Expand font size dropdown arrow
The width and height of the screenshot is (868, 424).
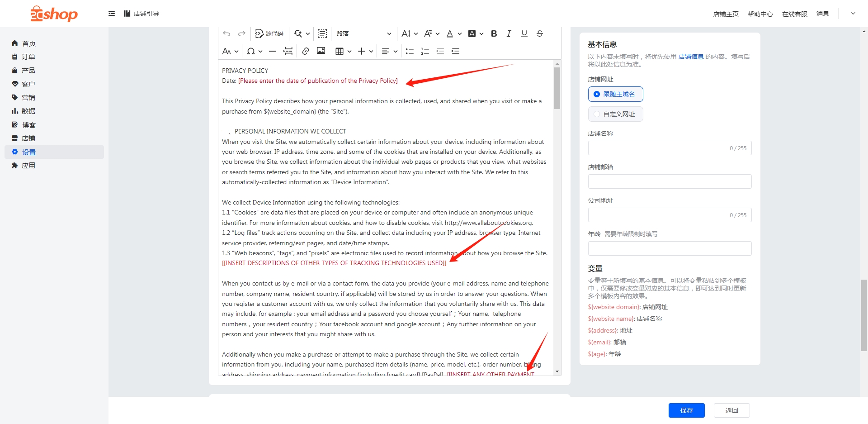click(416, 33)
